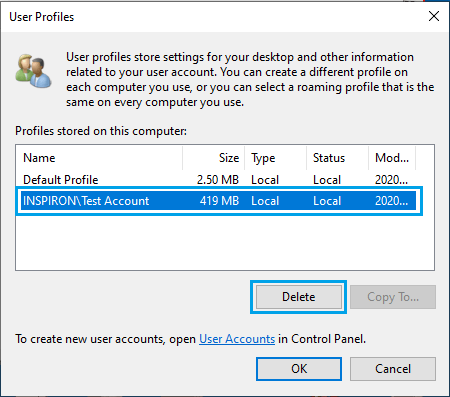Click the Default Profile modified date cell
The width and height of the screenshot is (450, 397).
click(x=391, y=180)
